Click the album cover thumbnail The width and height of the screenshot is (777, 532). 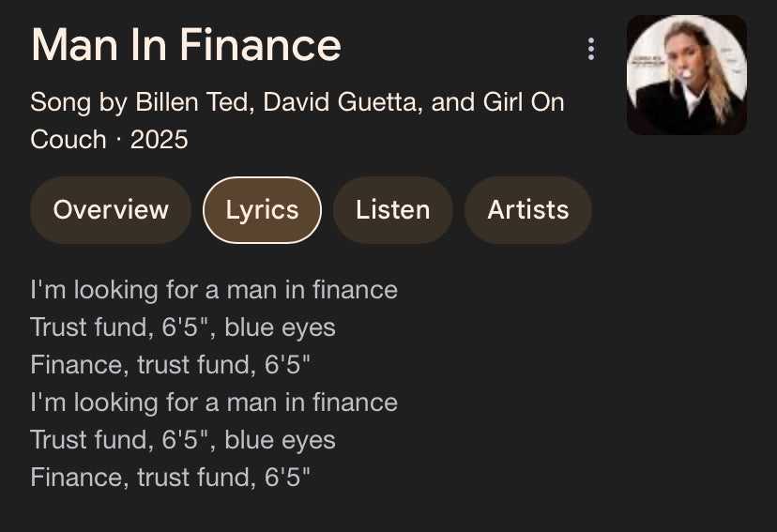[x=686, y=75]
